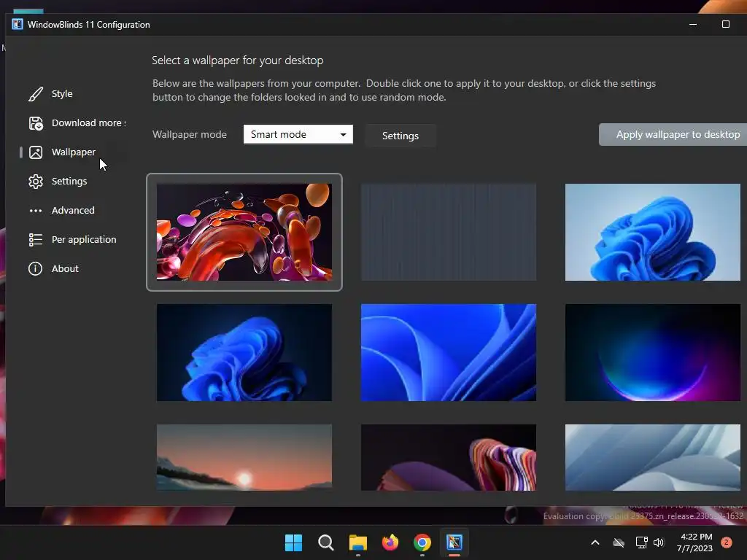Open taskbar Search magnifier

[x=326, y=542]
